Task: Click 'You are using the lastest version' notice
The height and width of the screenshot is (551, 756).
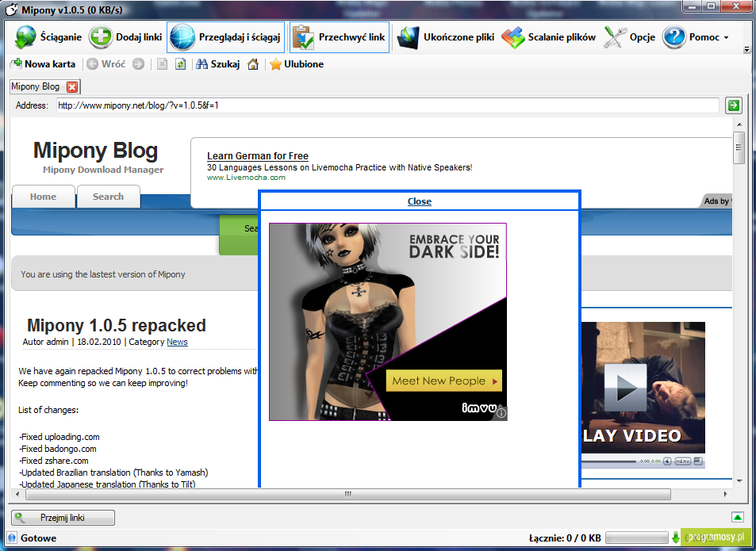Action: coord(102,274)
